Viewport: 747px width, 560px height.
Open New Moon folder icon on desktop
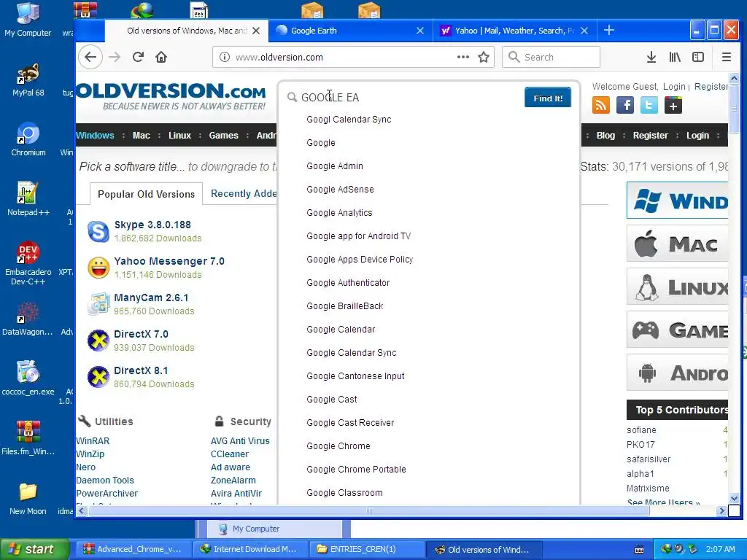coord(28,498)
